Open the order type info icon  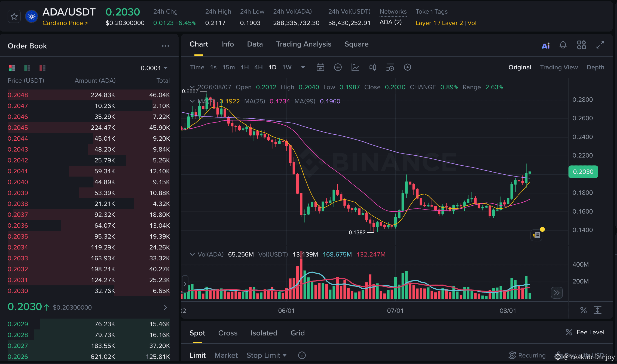[302, 355]
